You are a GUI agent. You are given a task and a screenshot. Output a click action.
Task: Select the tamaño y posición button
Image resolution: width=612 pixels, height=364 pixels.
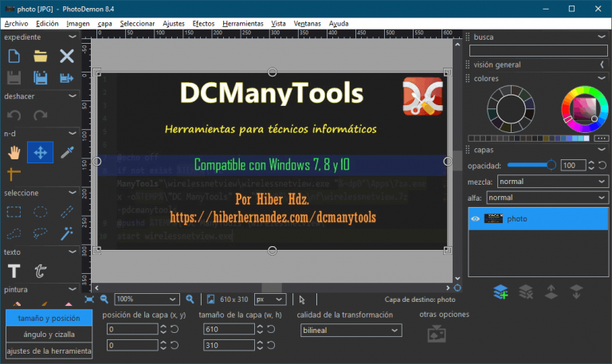coord(49,318)
